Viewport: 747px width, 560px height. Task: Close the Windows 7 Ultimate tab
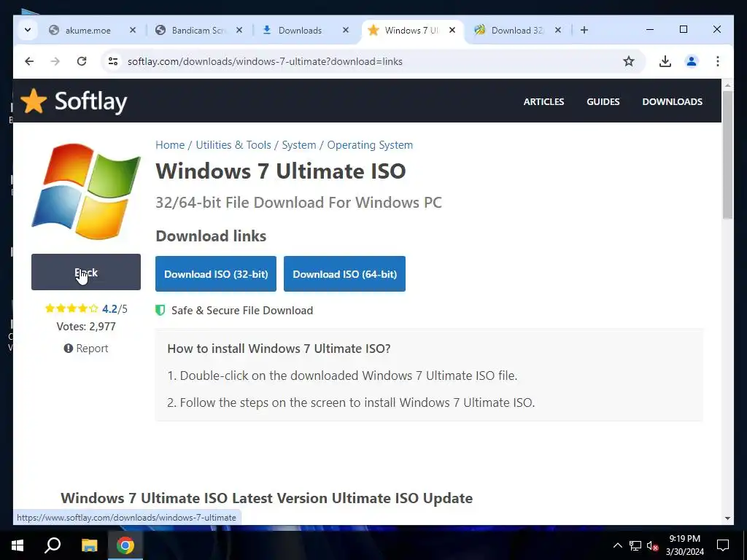pyautogui.click(x=452, y=30)
